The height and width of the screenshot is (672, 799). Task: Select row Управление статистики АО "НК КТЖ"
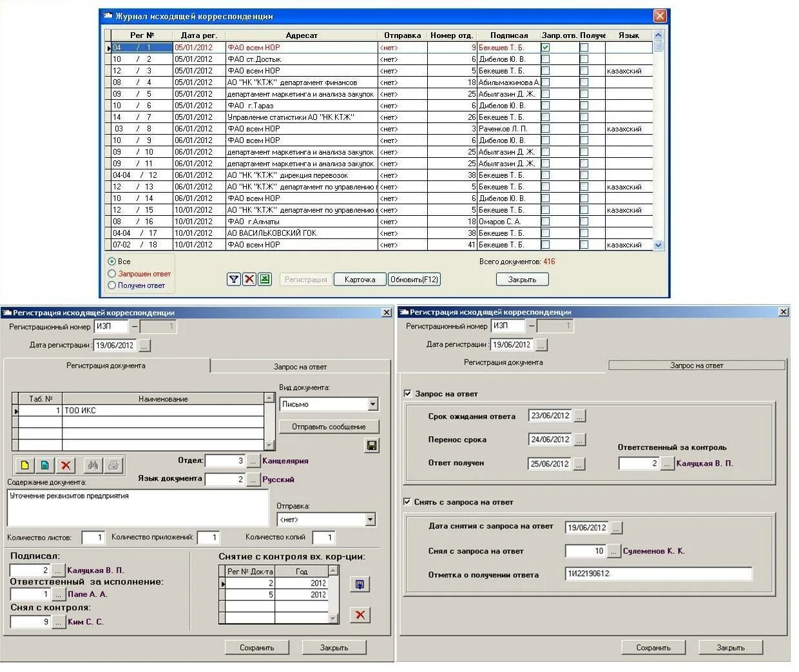pyautogui.click(x=379, y=117)
